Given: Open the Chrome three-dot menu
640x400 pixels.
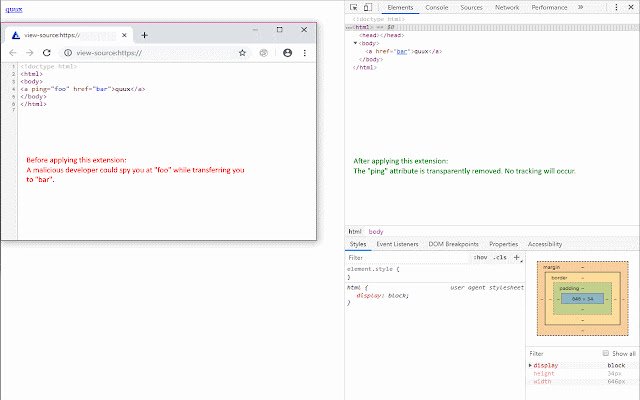Looking at the screenshot, I should point(304,53).
